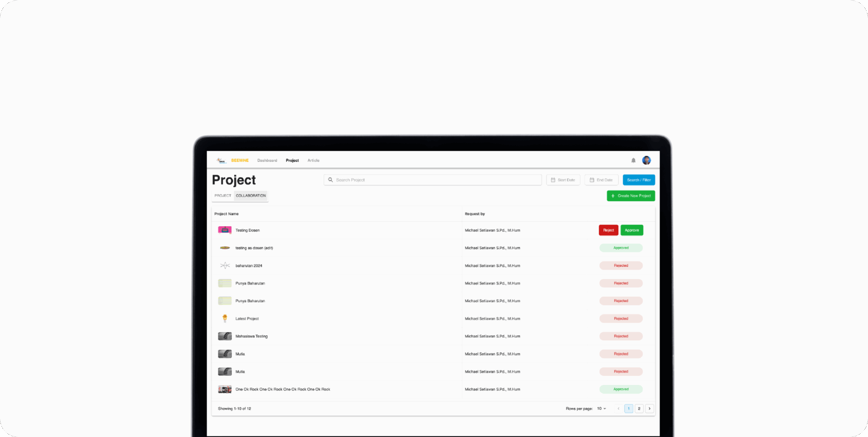Image resolution: width=868 pixels, height=437 pixels.
Task: Open the Rows per page dropdown
Action: (x=601, y=408)
